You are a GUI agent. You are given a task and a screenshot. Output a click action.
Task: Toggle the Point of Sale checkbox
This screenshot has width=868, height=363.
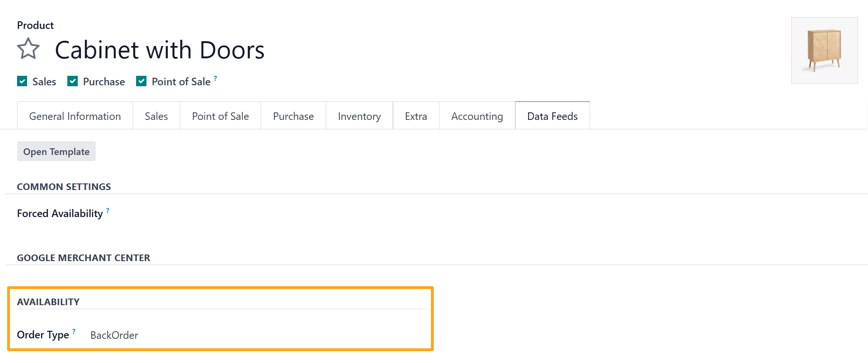coord(141,81)
